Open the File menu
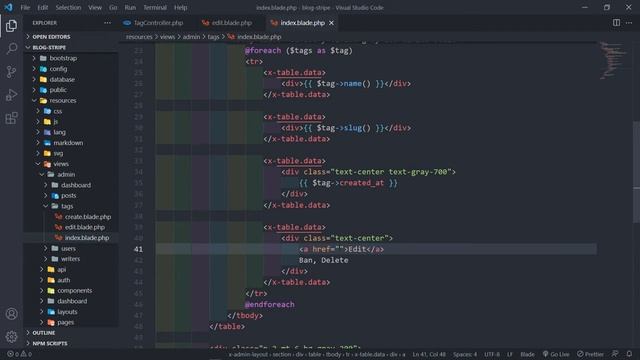The image size is (640, 360). (25, 7)
